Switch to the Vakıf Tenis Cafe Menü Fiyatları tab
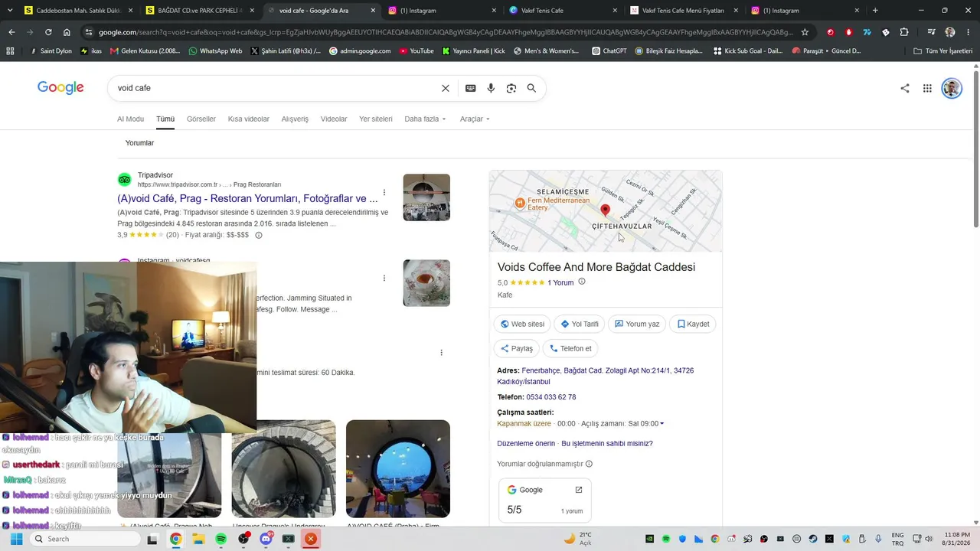Image resolution: width=980 pixels, height=551 pixels. click(683, 11)
